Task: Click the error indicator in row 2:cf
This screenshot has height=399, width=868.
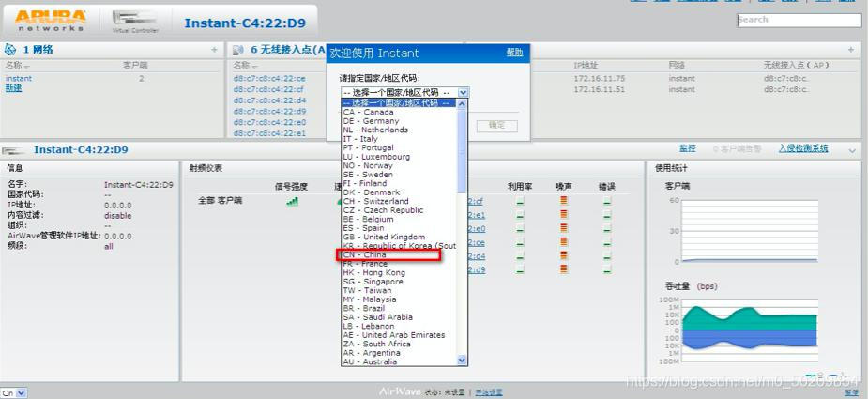Action: click(607, 201)
